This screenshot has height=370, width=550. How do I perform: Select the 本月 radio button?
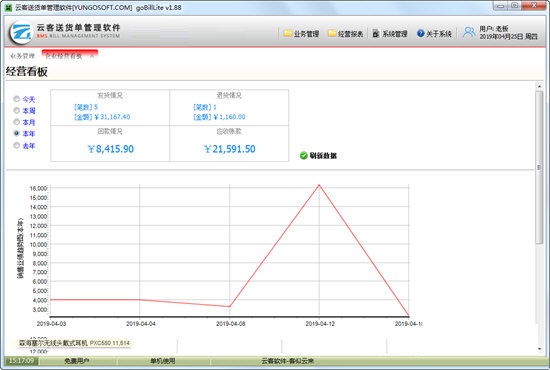[x=16, y=122]
